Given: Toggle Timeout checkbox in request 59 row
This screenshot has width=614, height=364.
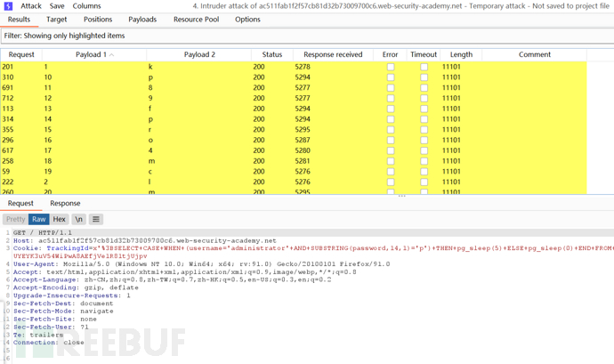Looking at the screenshot, I should [x=424, y=172].
